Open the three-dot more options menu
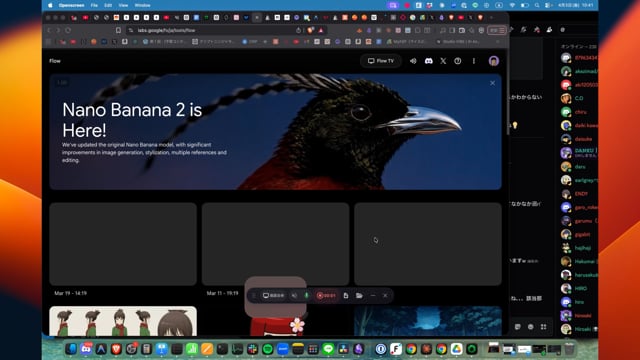Screen dimensions: 640x360 point(474,61)
